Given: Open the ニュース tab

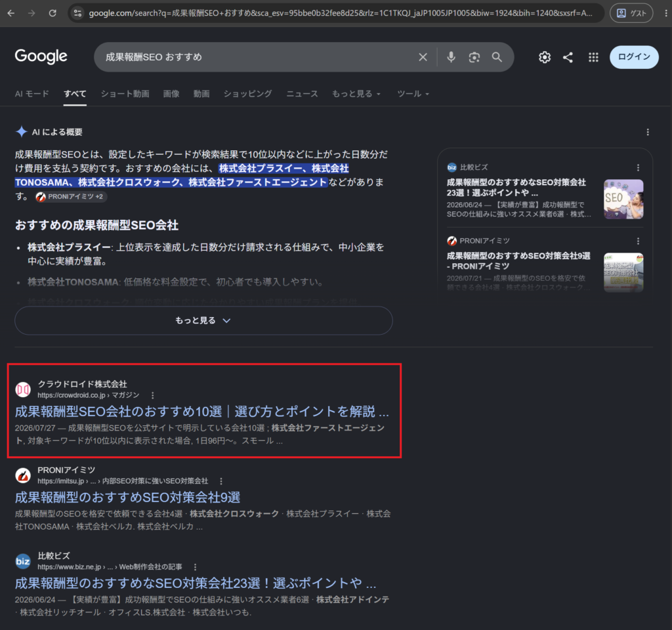Looking at the screenshot, I should [x=302, y=93].
